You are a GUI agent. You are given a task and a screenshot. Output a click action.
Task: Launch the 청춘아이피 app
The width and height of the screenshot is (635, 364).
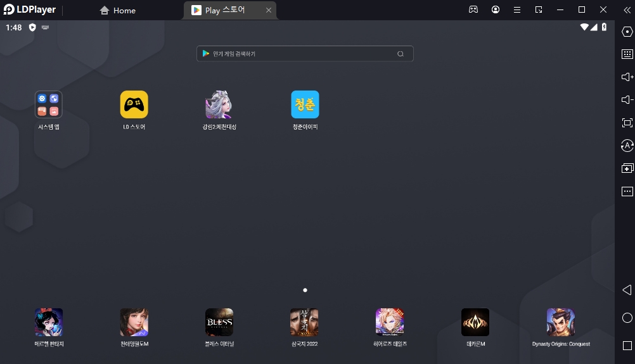(305, 104)
